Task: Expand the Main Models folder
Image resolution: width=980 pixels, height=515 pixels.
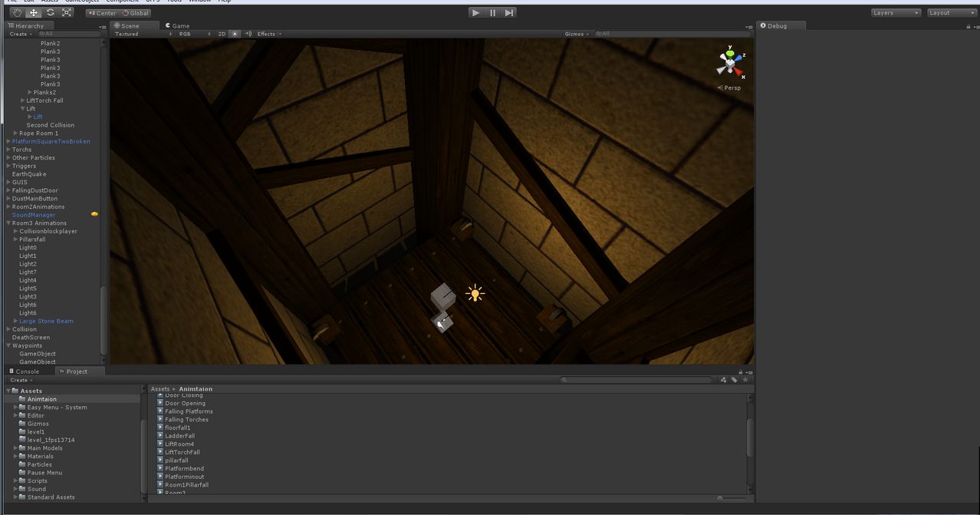Action: pos(16,448)
